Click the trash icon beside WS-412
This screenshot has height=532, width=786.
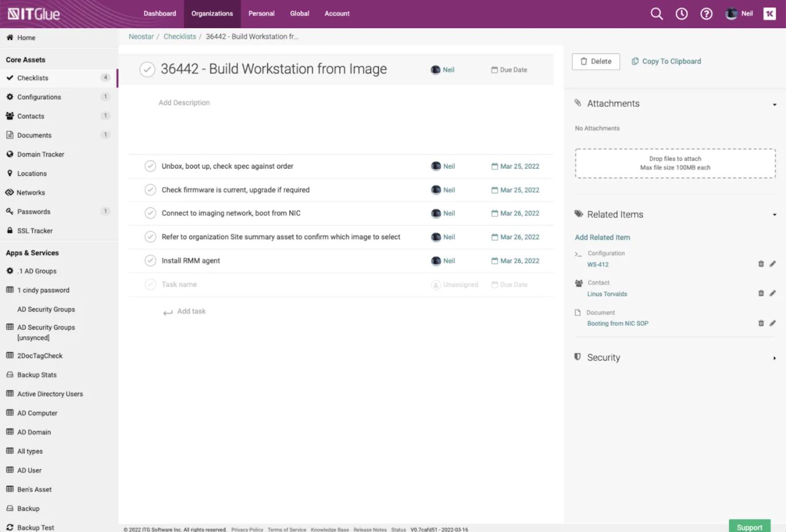(x=761, y=264)
